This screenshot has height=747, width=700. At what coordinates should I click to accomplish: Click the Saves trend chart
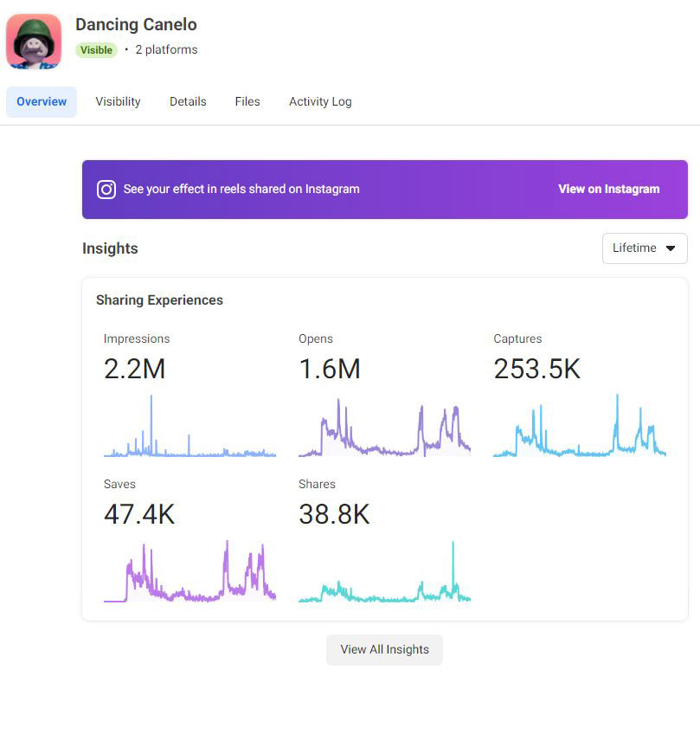coord(189,573)
